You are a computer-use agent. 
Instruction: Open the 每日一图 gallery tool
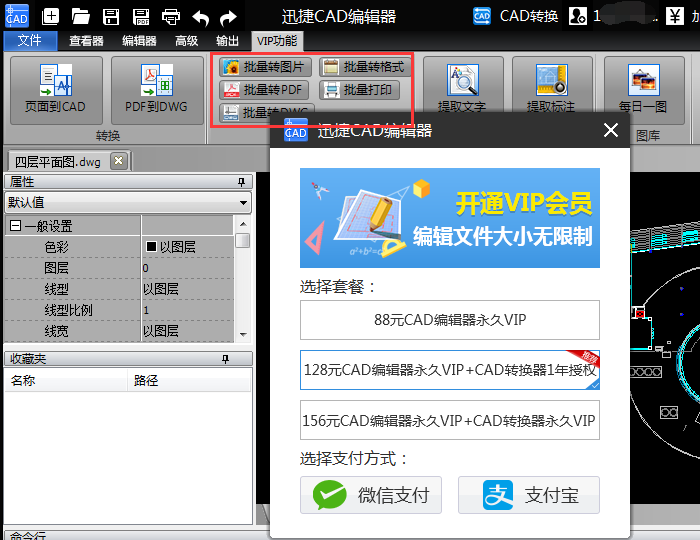point(644,90)
